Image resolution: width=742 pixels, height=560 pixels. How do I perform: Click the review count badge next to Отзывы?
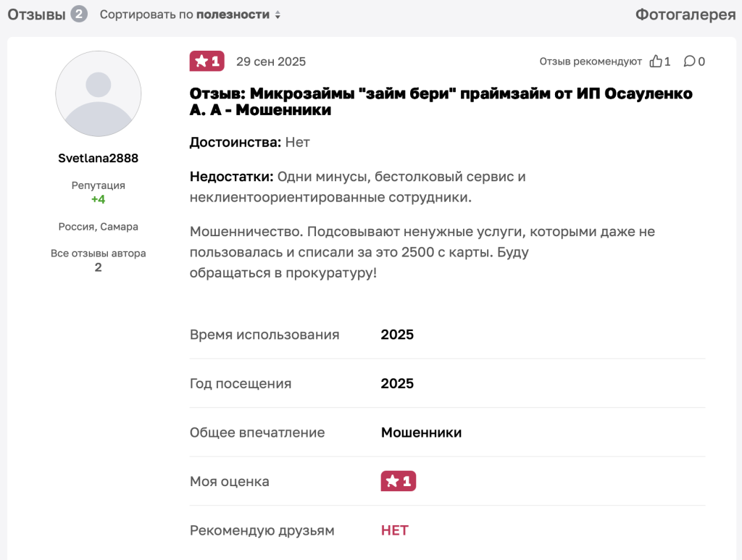pyautogui.click(x=78, y=13)
